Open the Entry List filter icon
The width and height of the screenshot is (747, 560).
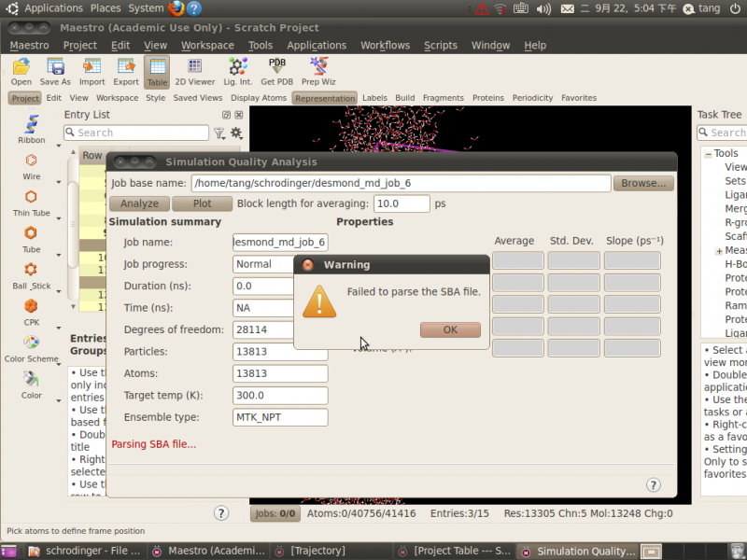pyautogui.click(x=219, y=133)
